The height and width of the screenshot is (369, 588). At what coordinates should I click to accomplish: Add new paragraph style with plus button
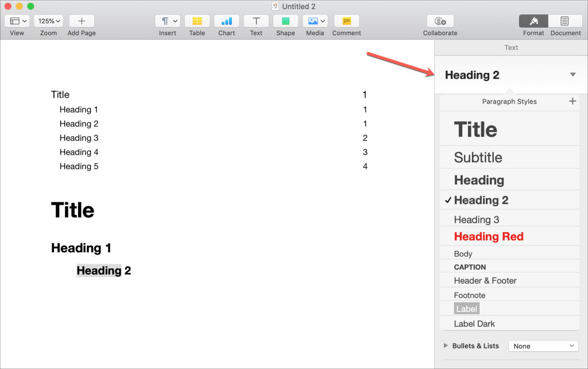[x=572, y=101]
